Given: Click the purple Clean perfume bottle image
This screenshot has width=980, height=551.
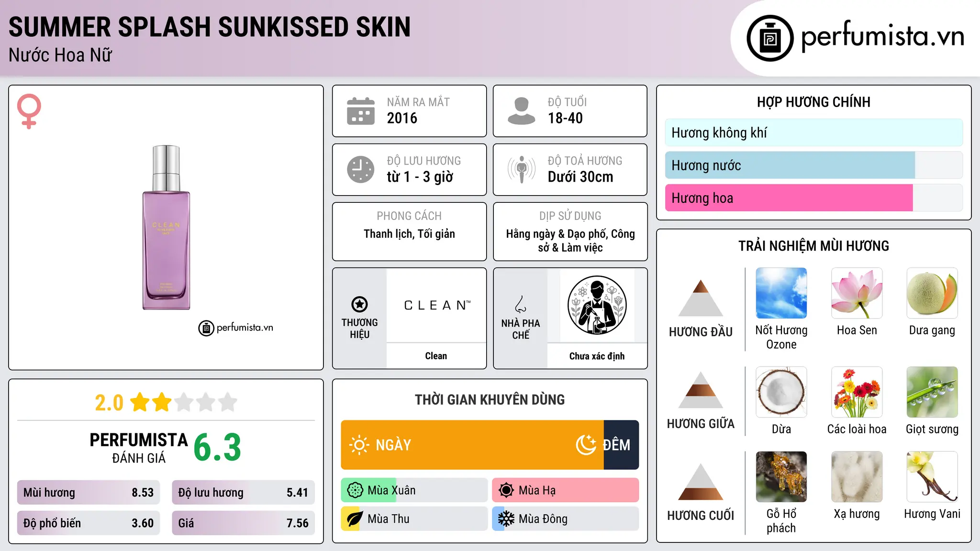Looking at the screenshot, I should [166, 227].
